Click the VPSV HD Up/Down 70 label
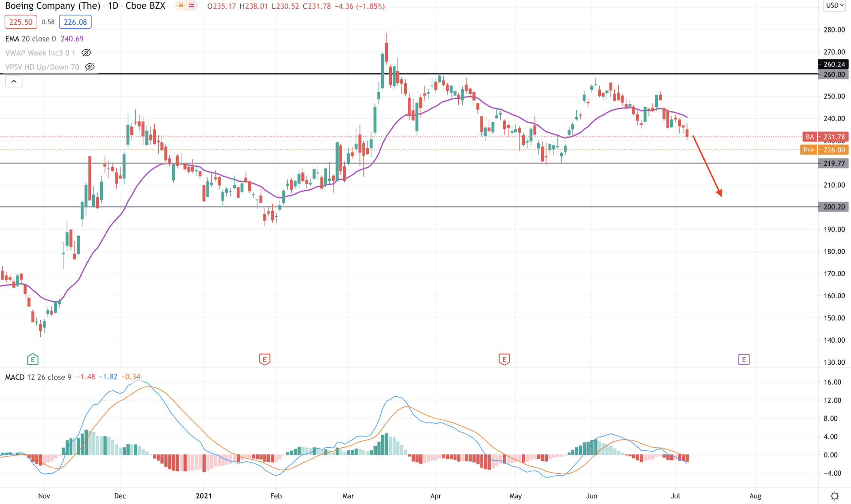Image resolution: width=851 pixels, height=504 pixels. [x=42, y=67]
